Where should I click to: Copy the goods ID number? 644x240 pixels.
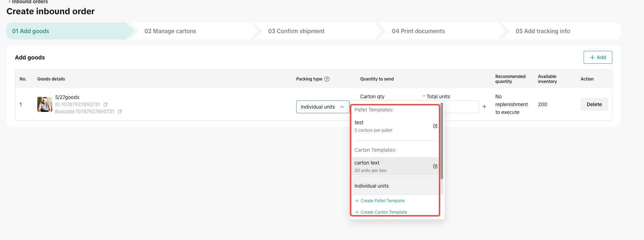tap(106, 104)
